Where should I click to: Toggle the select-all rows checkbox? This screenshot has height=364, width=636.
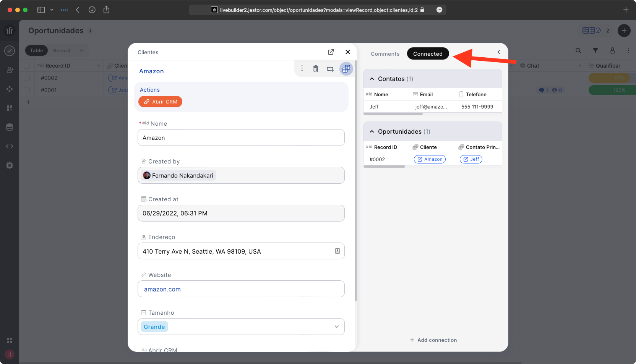point(27,66)
